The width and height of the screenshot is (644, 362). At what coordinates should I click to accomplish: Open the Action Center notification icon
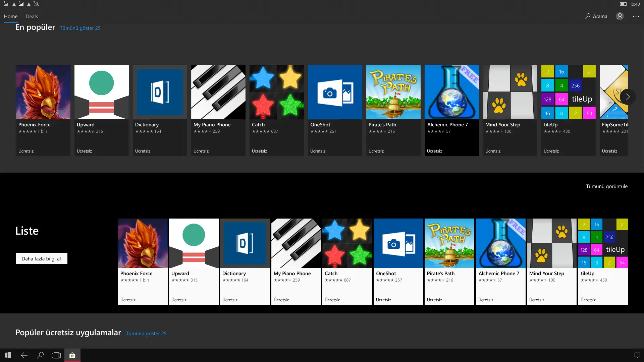tap(637, 355)
